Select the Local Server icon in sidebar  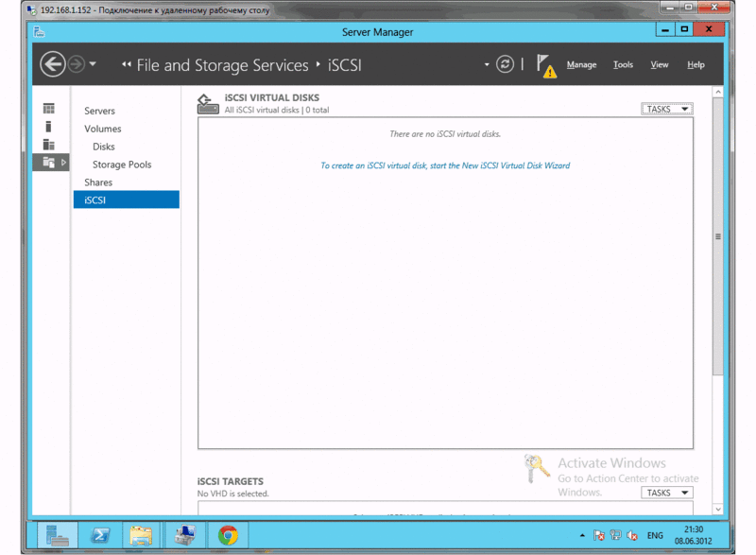48,127
